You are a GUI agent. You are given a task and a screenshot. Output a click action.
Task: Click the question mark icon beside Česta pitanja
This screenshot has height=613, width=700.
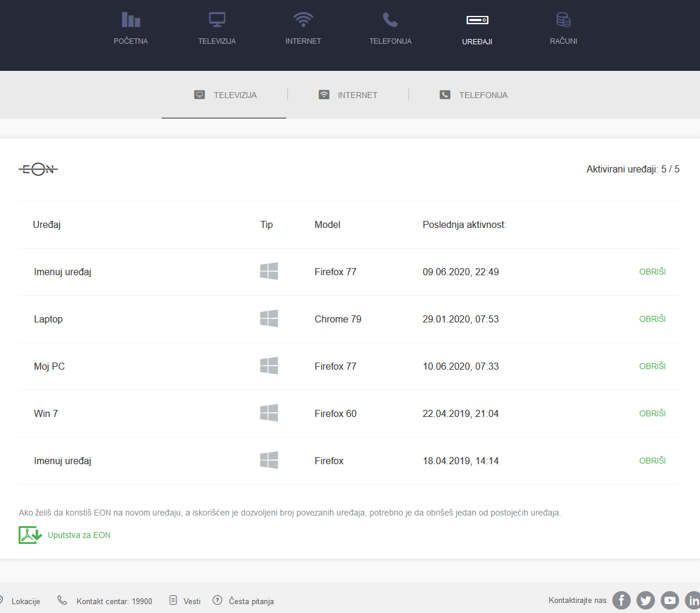(217, 601)
